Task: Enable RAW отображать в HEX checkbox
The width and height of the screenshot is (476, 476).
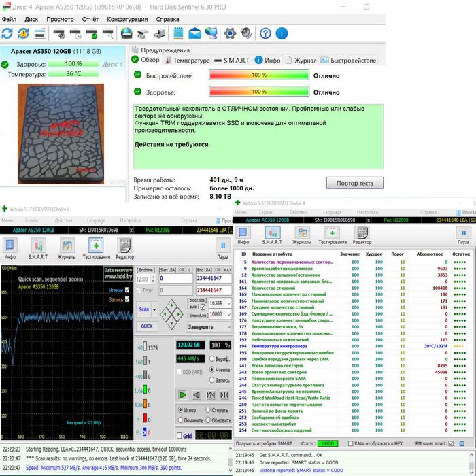Action: [350, 443]
